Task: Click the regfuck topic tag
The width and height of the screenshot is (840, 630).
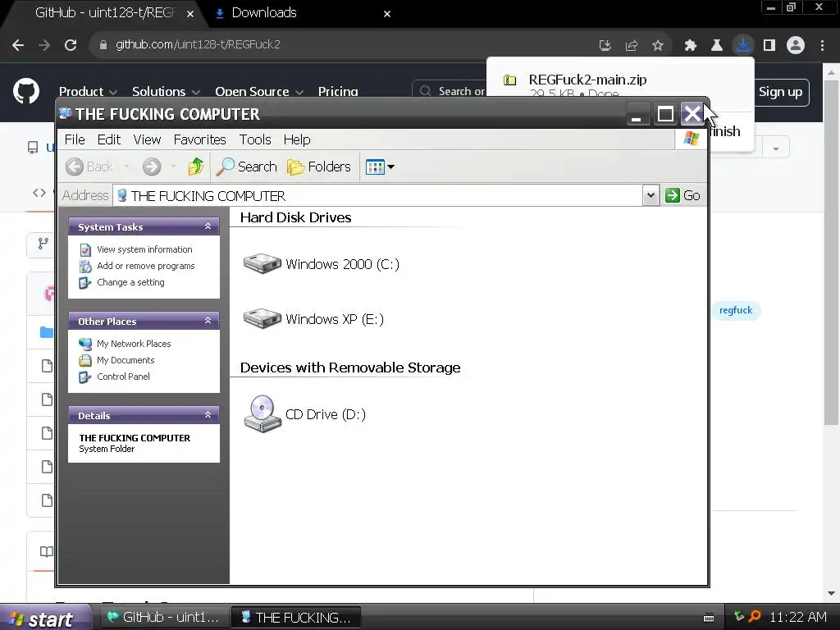Action: [736, 310]
